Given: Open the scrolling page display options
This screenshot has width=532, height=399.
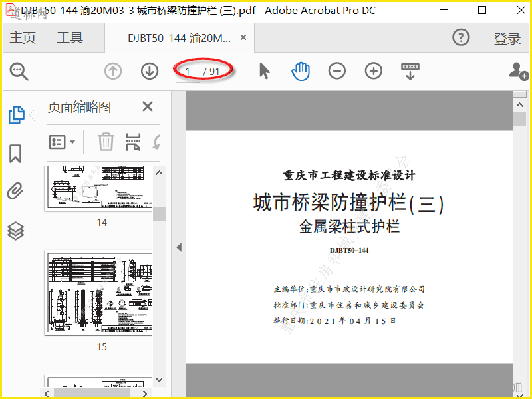Looking at the screenshot, I should [x=410, y=71].
